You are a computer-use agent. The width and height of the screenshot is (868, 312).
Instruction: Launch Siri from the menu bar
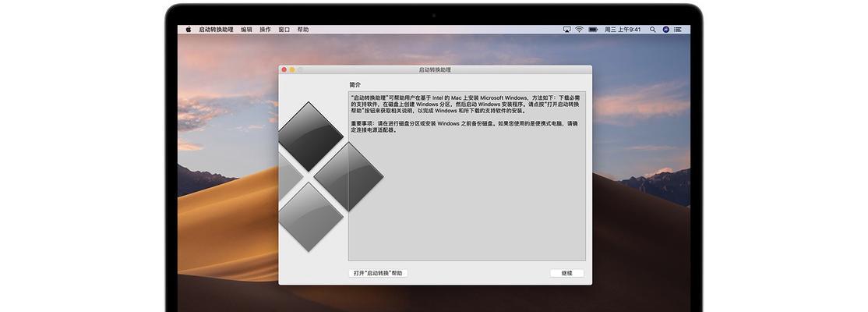tap(665, 30)
